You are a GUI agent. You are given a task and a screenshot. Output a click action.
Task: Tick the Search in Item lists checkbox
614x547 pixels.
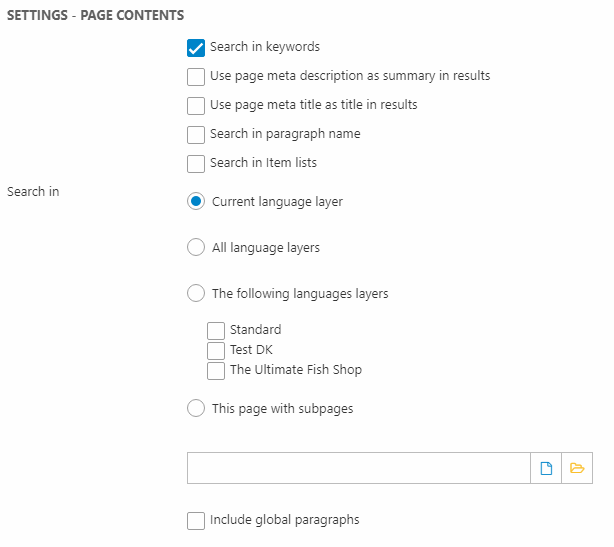[196, 163]
